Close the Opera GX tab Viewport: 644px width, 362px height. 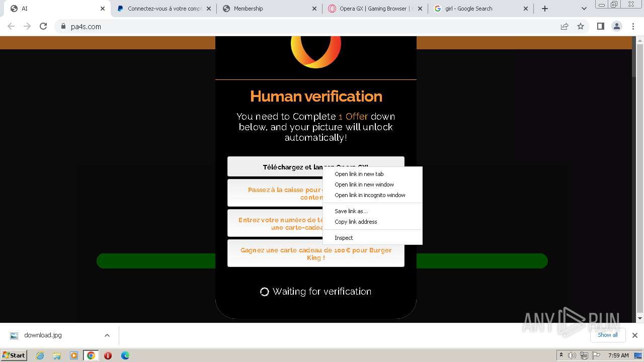[420, 9]
